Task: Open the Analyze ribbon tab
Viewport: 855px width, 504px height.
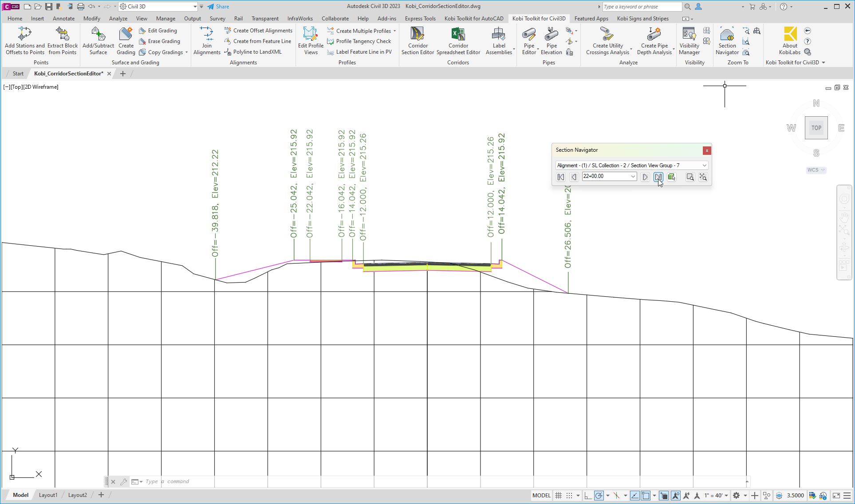Action: pos(118,19)
